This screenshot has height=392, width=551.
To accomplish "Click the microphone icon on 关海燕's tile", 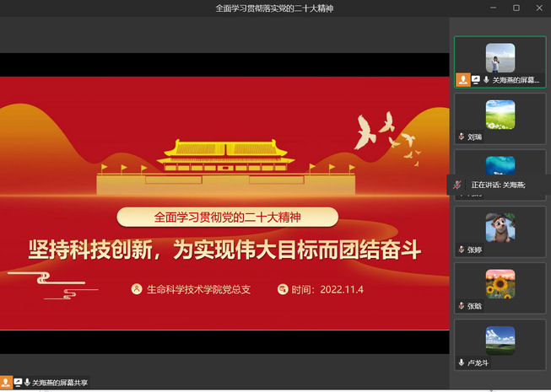I will [485, 80].
